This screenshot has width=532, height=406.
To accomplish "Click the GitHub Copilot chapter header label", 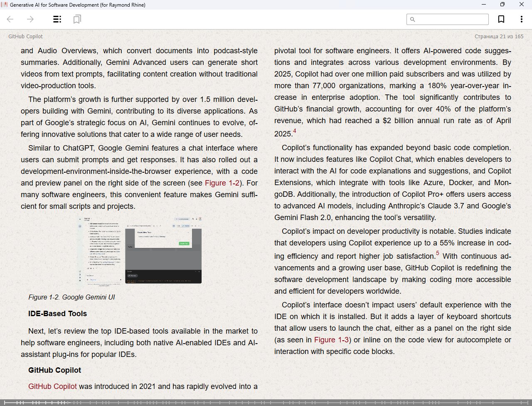I will tap(25, 37).
